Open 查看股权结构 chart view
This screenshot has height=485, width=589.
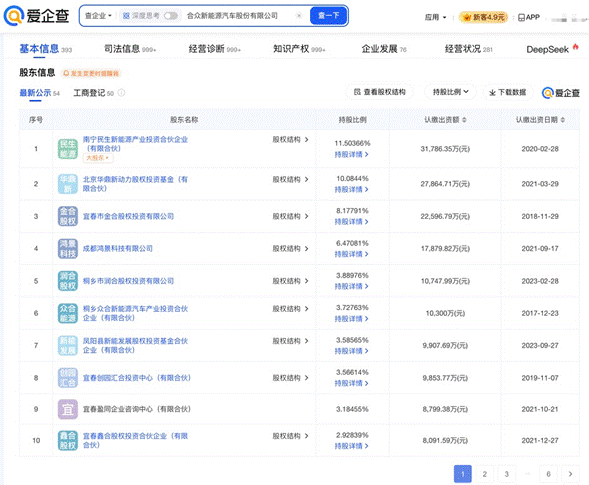379,92
